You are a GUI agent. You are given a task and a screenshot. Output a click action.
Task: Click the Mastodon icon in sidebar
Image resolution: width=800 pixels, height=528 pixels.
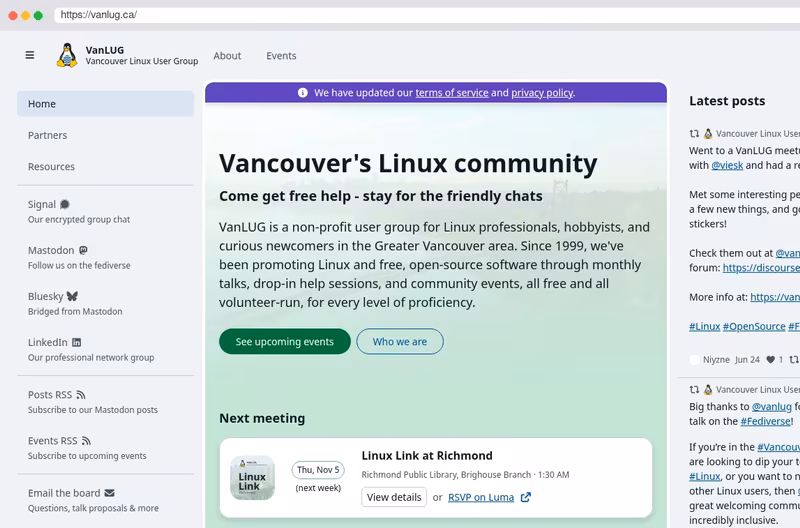pos(83,250)
